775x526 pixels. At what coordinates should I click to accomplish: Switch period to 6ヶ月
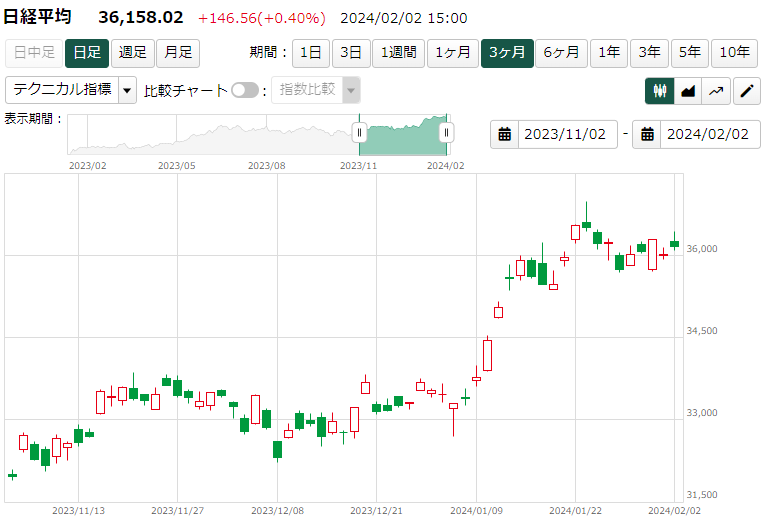click(x=560, y=53)
